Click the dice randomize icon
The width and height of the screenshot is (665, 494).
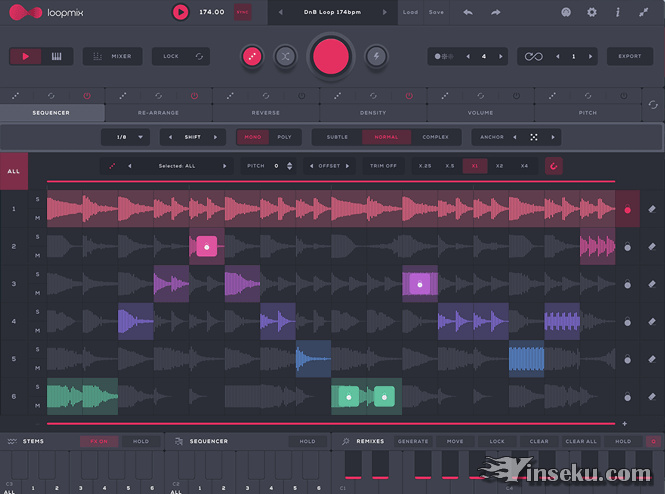[251, 57]
